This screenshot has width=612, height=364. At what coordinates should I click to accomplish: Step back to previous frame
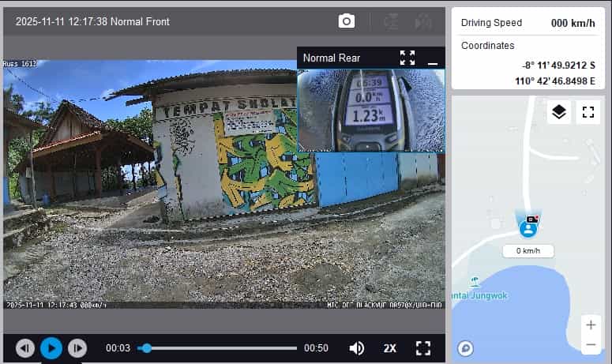tap(25, 348)
